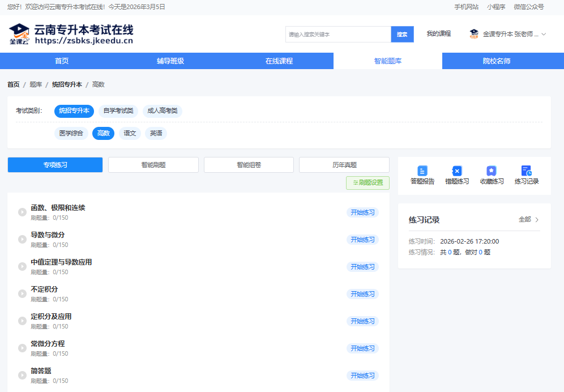Screen dimensions: 564x392
Task: Open the 历年真题 tab
Action: coord(344,165)
